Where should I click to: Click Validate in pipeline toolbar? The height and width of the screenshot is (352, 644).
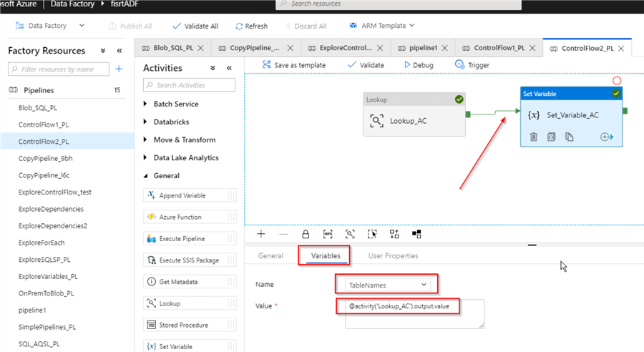pos(366,65)
